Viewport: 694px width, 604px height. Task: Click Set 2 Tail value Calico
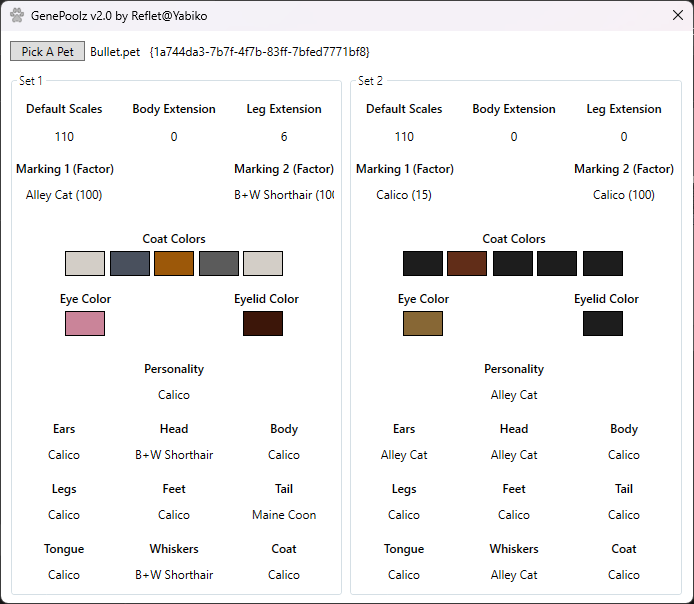point(624,515)
